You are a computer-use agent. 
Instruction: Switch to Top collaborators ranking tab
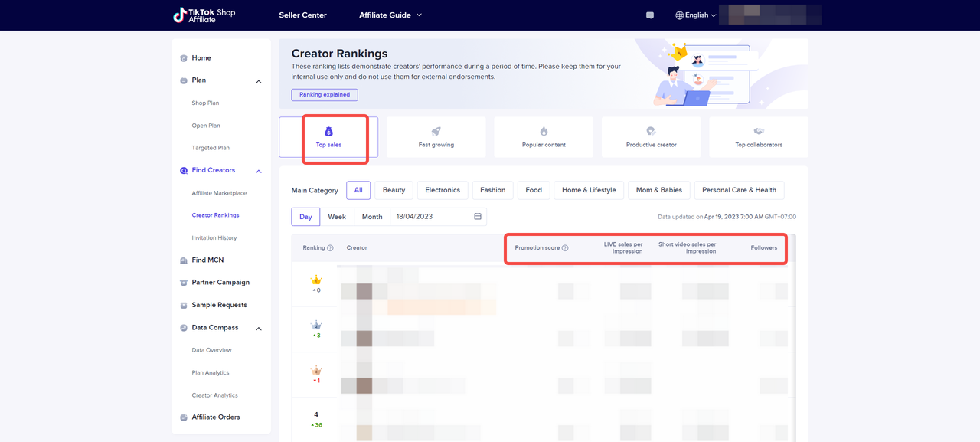tap(758, 137)
